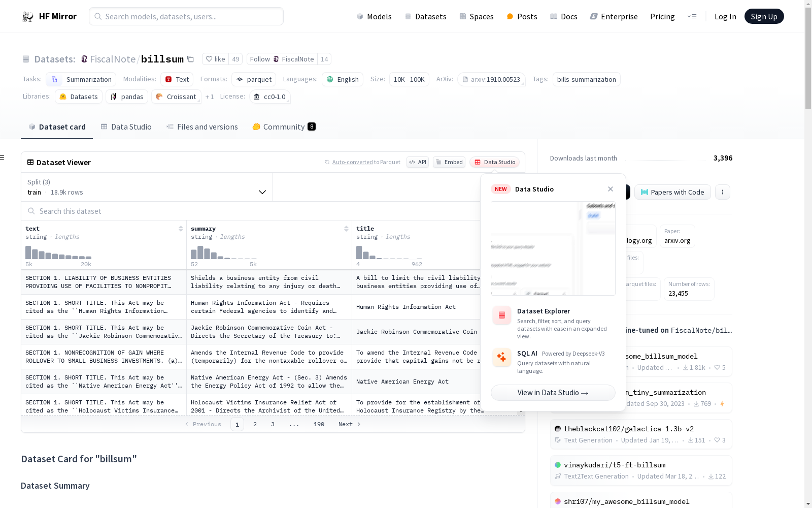Click the Papers with Code button

672,192
